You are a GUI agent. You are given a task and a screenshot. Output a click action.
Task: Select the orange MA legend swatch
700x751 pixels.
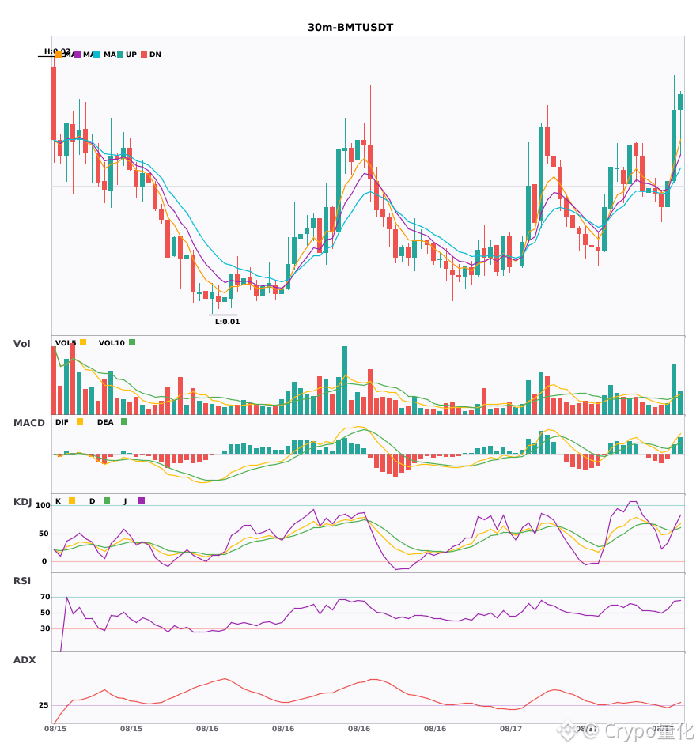point(59,55)
